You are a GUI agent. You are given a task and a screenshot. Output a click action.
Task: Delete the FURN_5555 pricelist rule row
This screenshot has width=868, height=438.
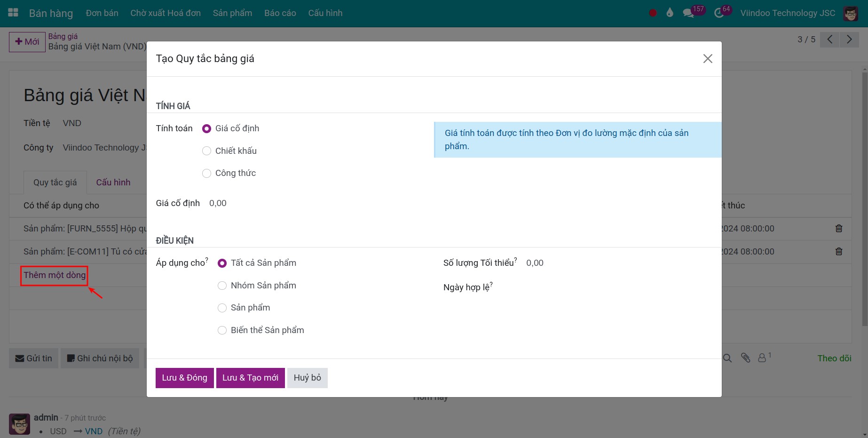(838, 229)
